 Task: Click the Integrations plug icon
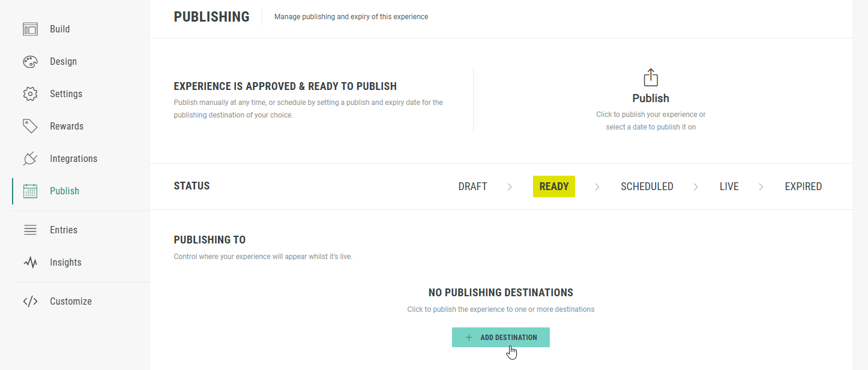point(30,158)
